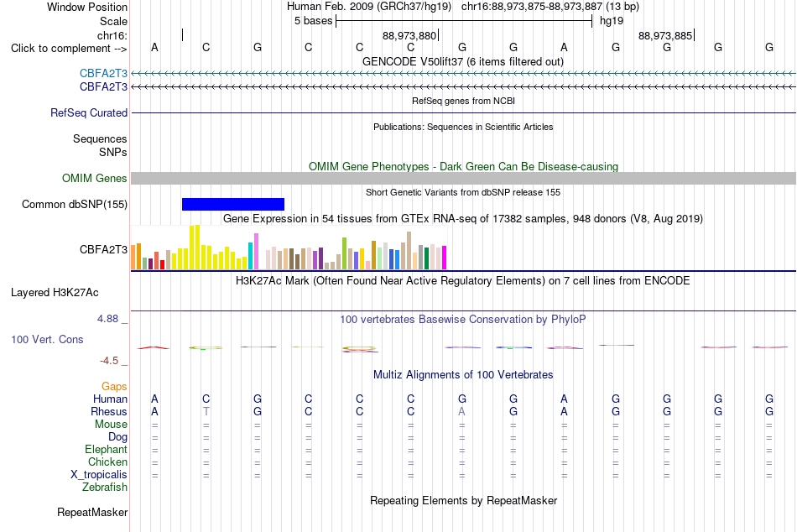The width and height of the screenshot is (797, 532).
Task: Click the red bar in the GTEx chart
Action: 162,264
